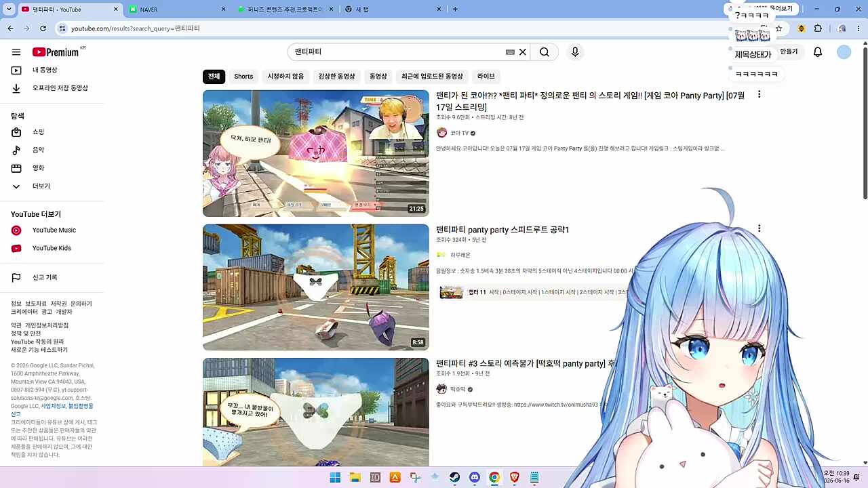868x488 pixels.
Task: Open Steam from the taskbar
Action: coord(454,477)
